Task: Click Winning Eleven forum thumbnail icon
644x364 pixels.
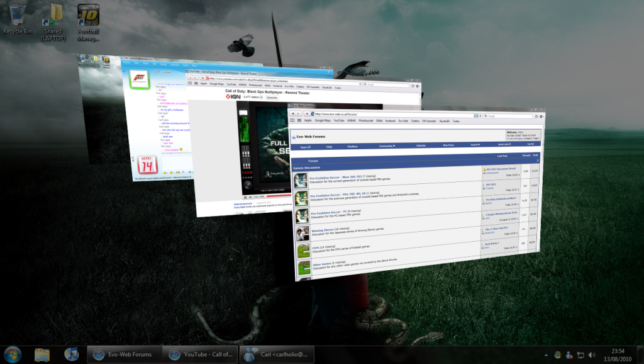Action: [x=303, y=234]
